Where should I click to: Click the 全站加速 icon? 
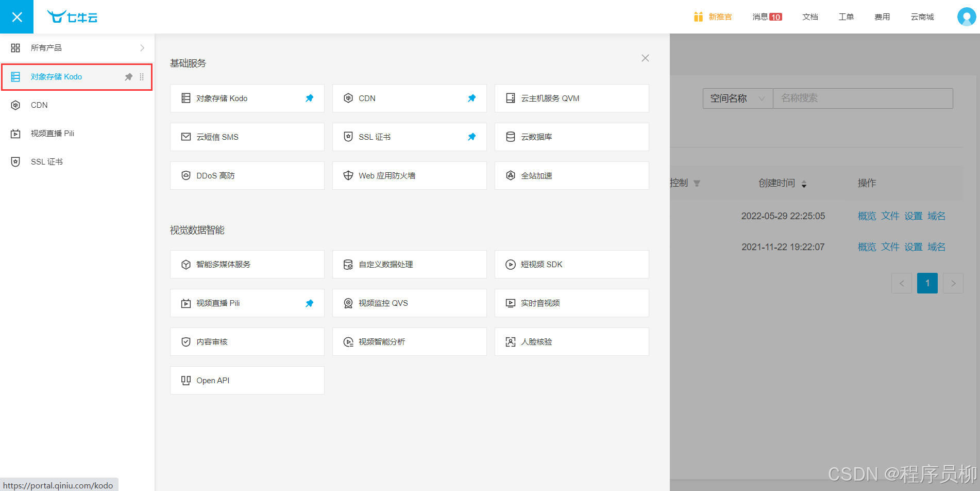tap(511, 175)
